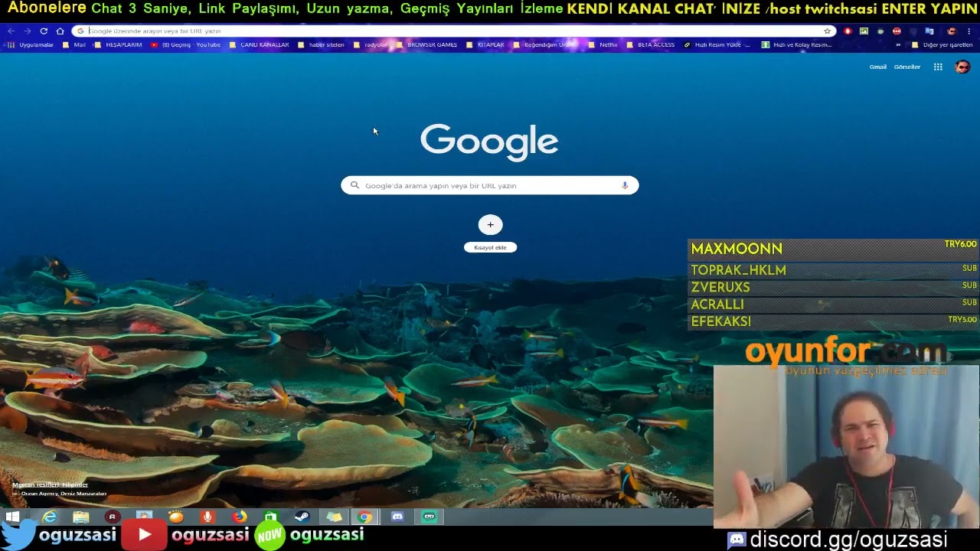Reload the page with the refresh icon
The height and width of the screenshot is (551, 980).
44,31
